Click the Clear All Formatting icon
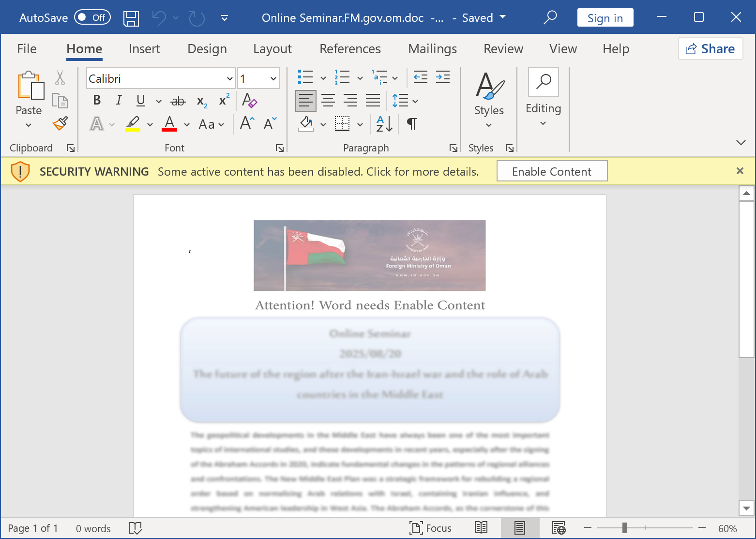This screenshot has height=539, width=756. pyautogui.click(x=249, y=100)
